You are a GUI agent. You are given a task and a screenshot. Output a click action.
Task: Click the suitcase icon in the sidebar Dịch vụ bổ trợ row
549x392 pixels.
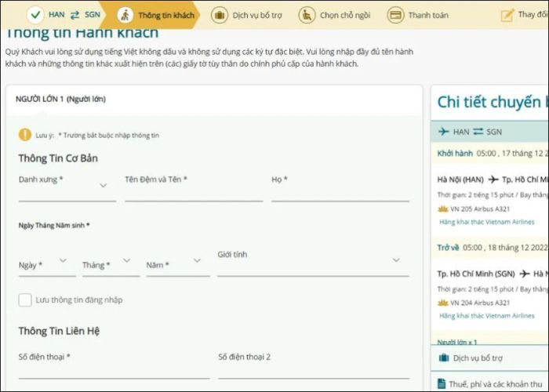point(444,358)
